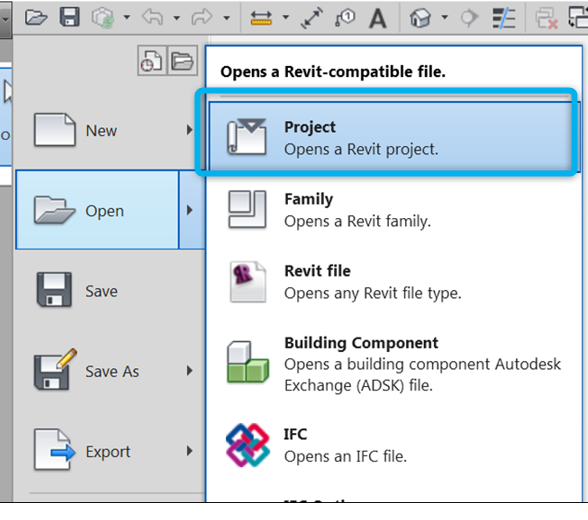
Task: Click the Synchronize with Central icon
Action: coord(102,18)
